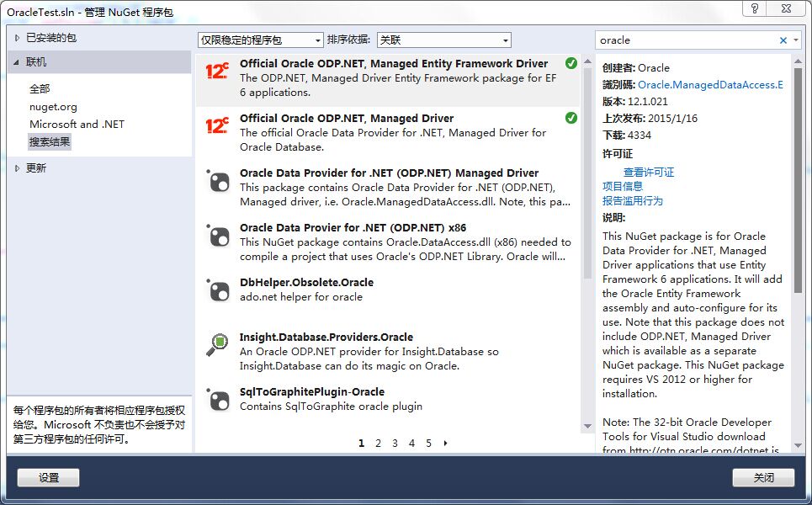Go to results page 2
Screen dimensions: 812x505
pyautogui.click(x=378, y=444)
